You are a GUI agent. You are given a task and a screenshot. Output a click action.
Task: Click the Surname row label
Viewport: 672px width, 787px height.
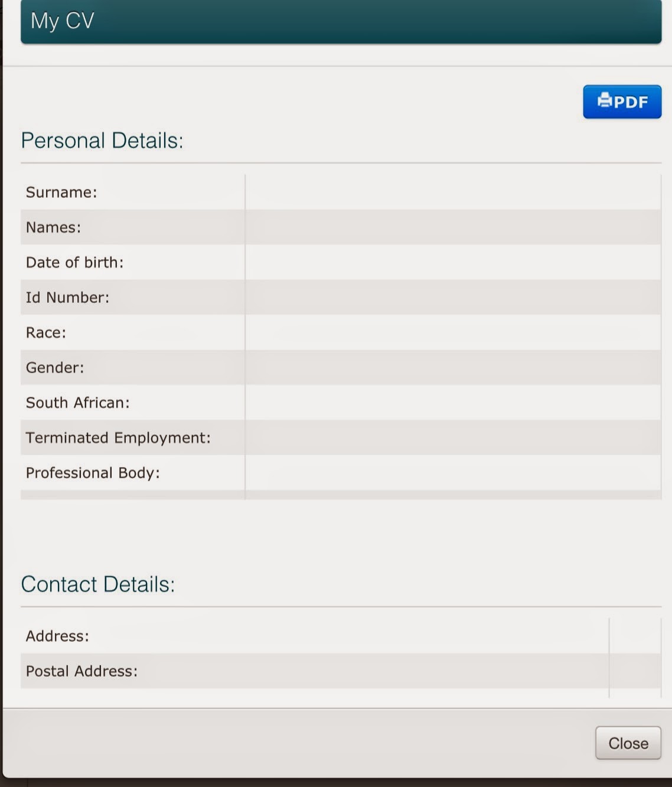point(61,192)
